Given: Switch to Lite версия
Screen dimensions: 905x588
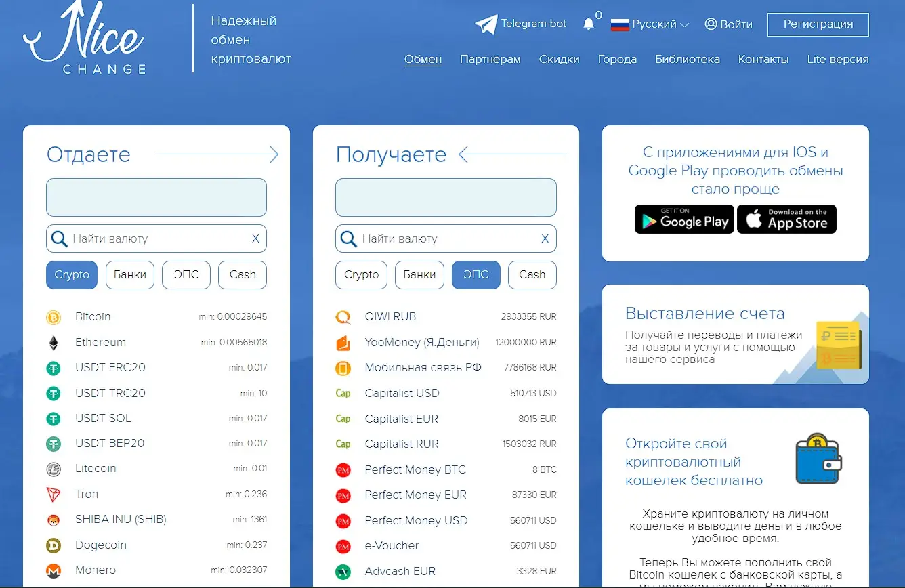Looking at the screenshot, I should pyautogui.click(x=838, y=60).
